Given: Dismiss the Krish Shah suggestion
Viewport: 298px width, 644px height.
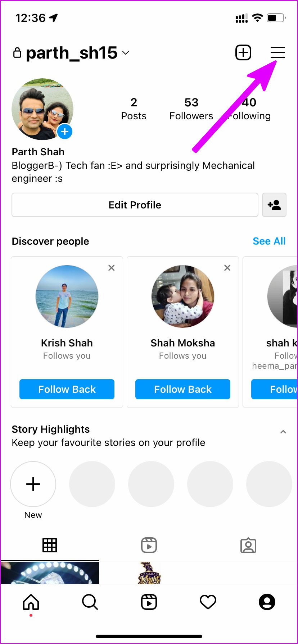Looking at the screenshot, I should [112, 268].
